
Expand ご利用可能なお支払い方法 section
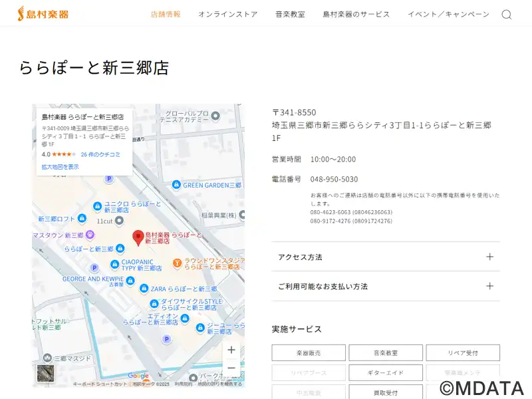386,286
